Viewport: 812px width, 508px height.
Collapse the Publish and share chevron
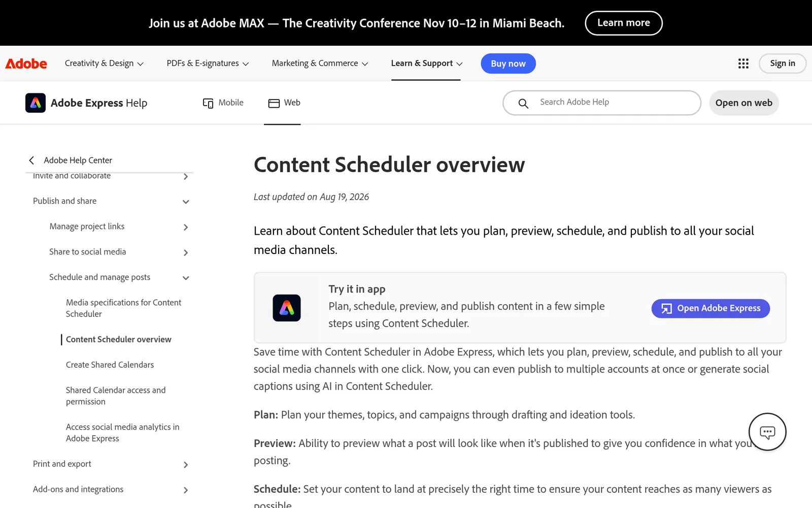(186, 202)
